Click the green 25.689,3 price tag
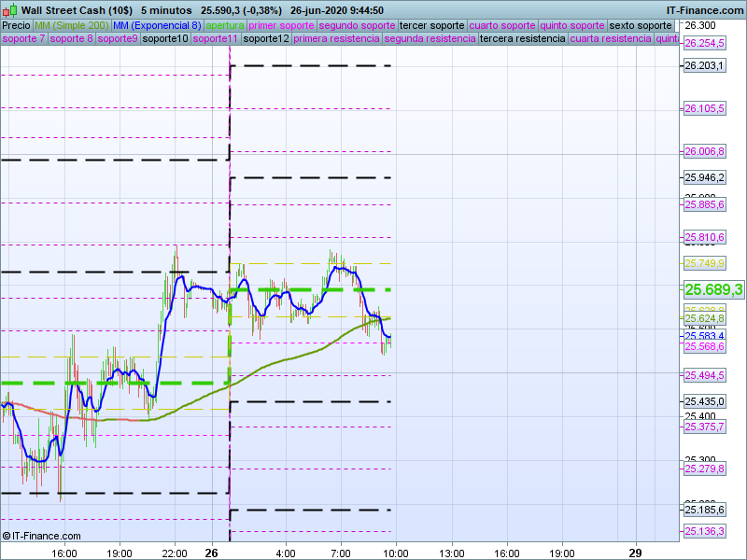Viewport: 747px width, 560px height. point(713,290)
